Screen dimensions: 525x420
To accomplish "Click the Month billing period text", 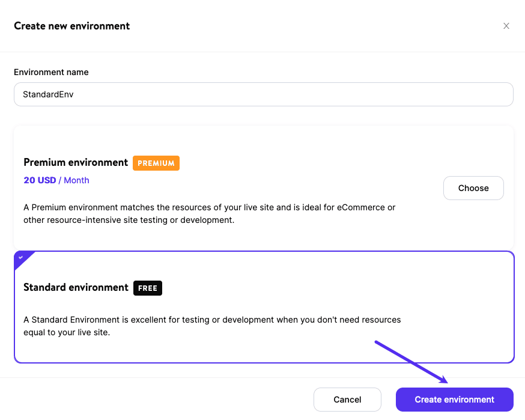I will pos(77,180).
